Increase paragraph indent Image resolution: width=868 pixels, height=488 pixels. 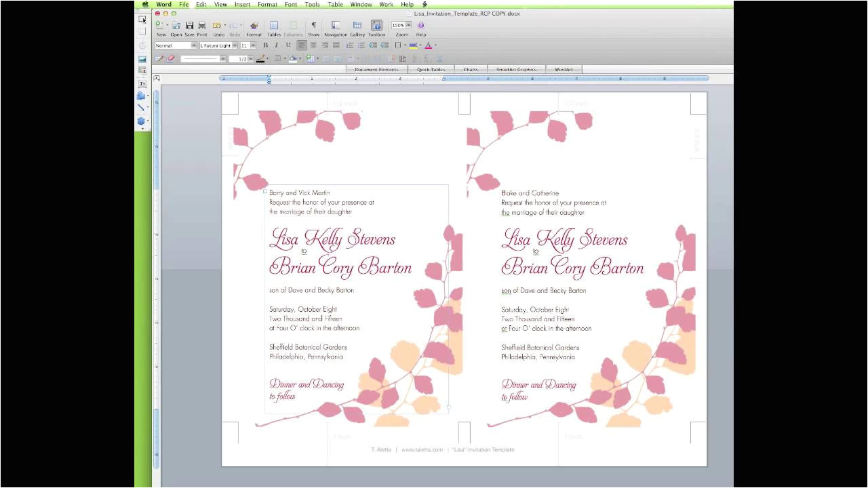(384, 45)
